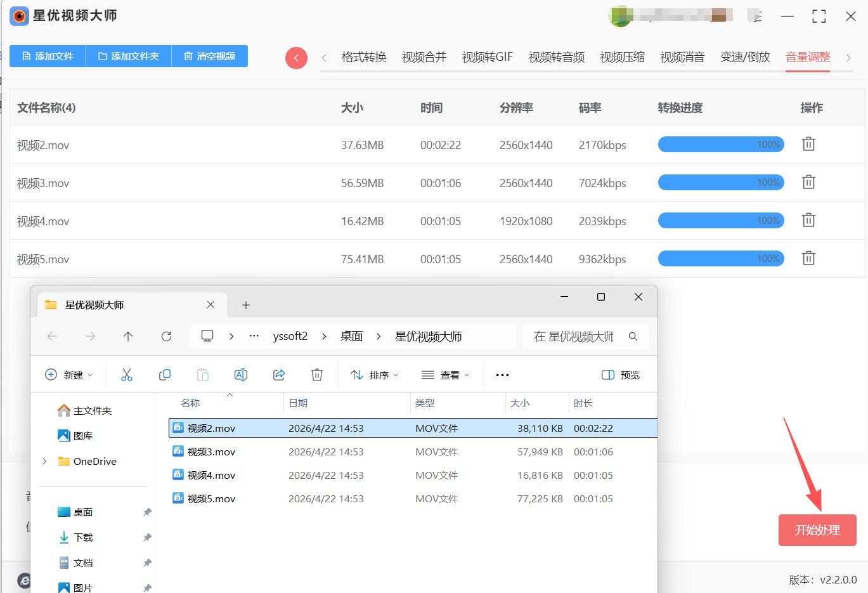Click the 星优视频大师 app logo icon
Image resolution: width=868 pixels, height=593 pixels.
pos(19,16)
